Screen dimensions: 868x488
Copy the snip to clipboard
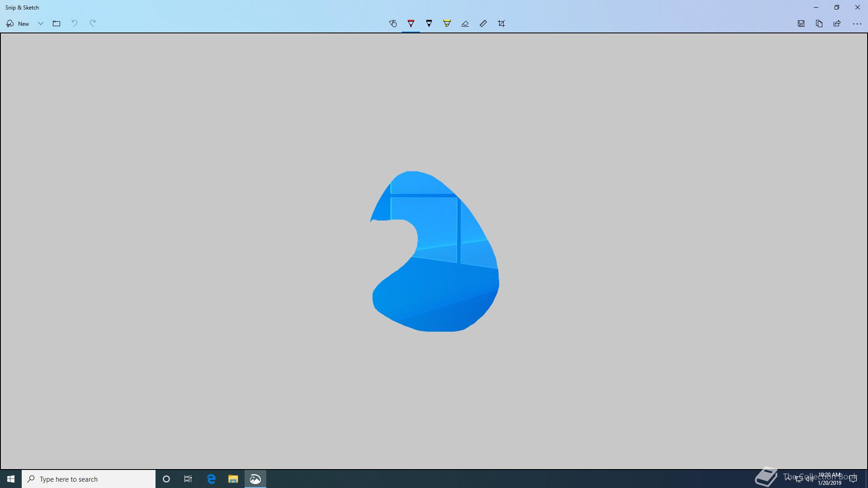[x=819, y=23]
